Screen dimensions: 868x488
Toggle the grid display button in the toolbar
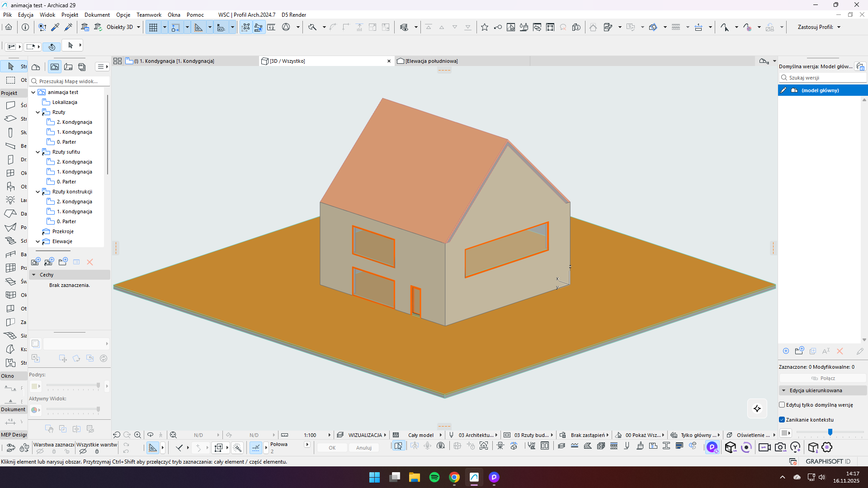click(x=153, y=27)
